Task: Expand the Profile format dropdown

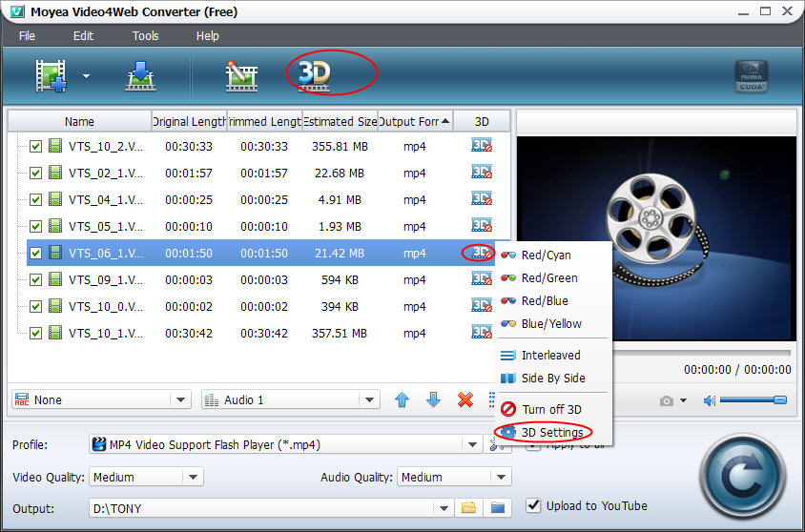Action: pyautogui.click(x=472, y=445)
